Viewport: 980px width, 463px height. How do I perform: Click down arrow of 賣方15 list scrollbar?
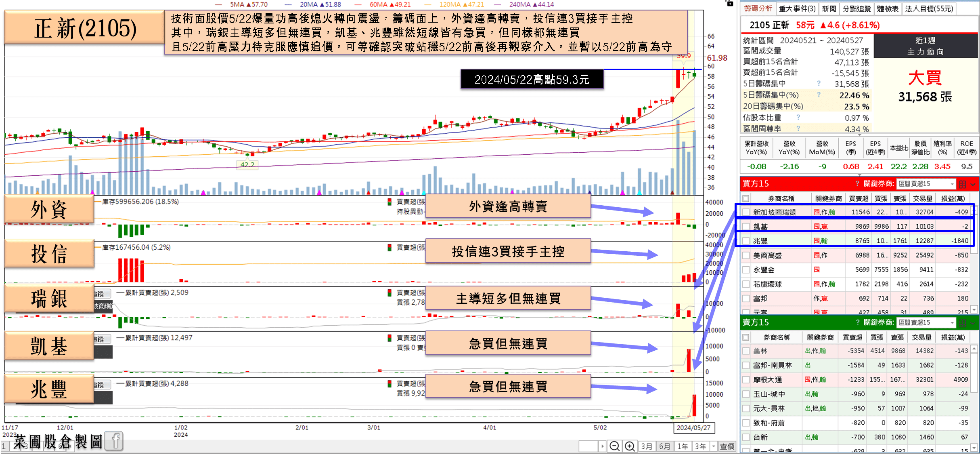(974, 447)
